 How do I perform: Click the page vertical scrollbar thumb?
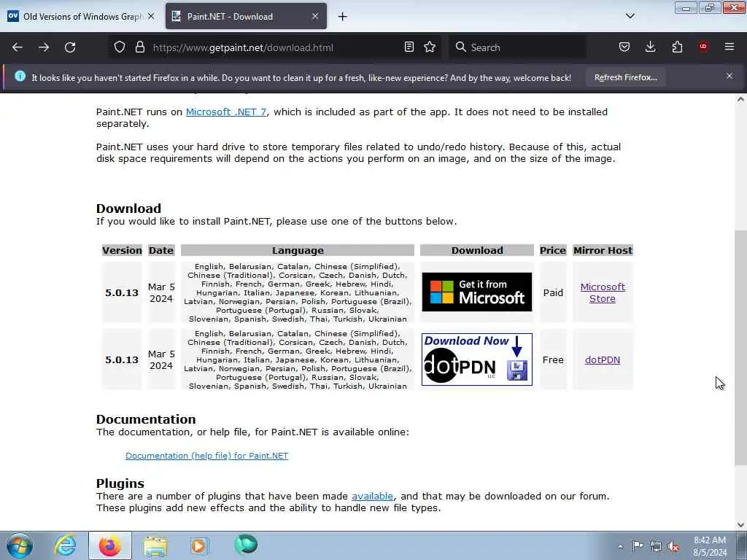(740, 348)
